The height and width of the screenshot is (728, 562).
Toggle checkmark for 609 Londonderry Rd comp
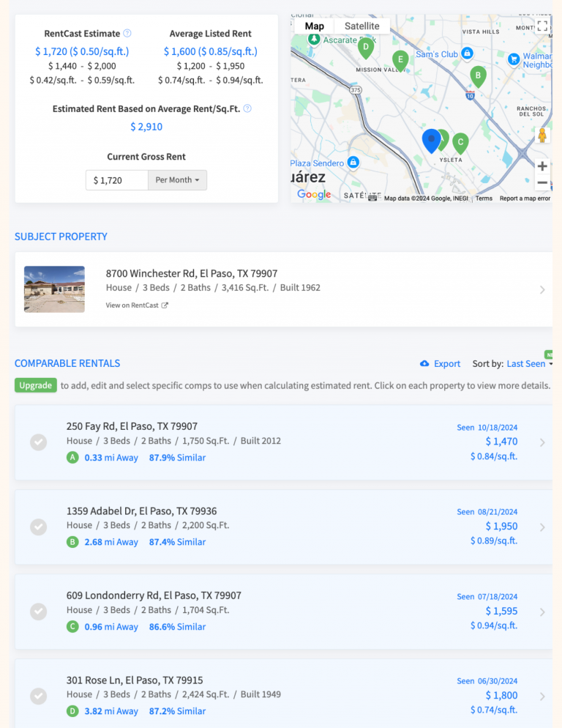coord(39,612)
